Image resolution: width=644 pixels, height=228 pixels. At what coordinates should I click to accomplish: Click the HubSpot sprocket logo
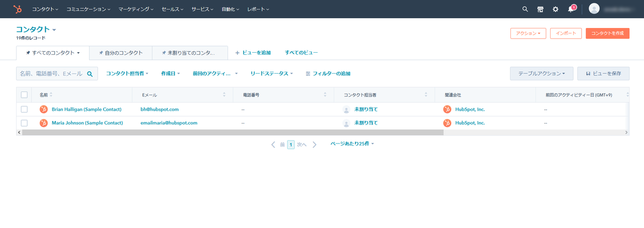pyautogui.click(x=17, y=9)
